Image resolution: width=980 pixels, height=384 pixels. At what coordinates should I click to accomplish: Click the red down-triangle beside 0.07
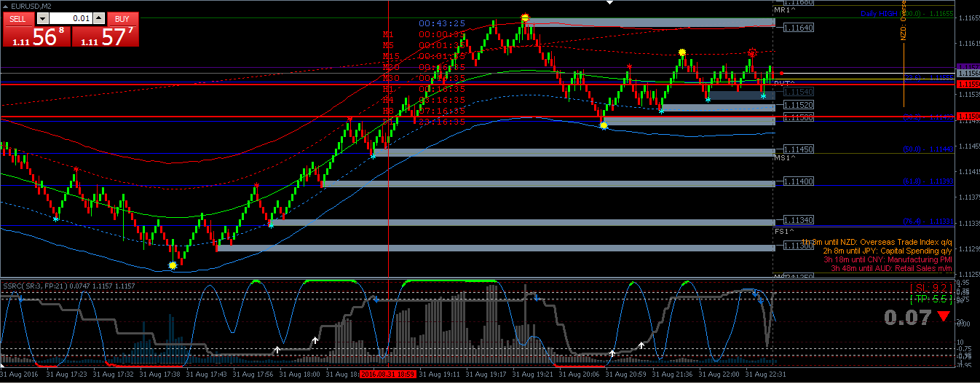click(944, 317)
